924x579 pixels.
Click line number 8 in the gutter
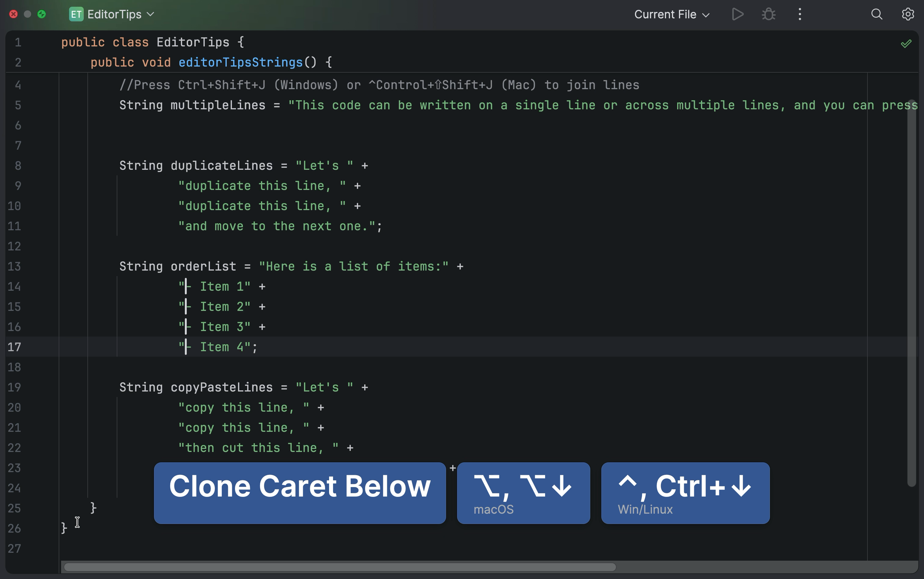(x=18, y=166)
